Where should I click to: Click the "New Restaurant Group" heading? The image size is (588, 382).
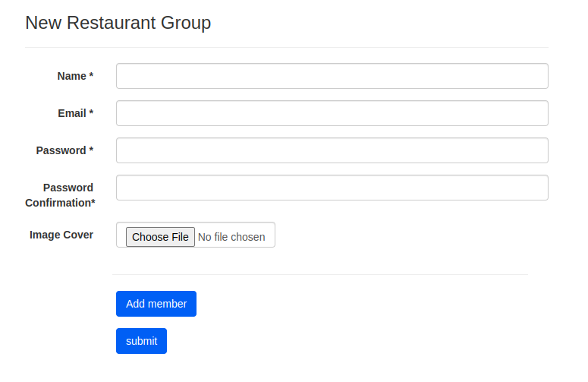(118, 23)
